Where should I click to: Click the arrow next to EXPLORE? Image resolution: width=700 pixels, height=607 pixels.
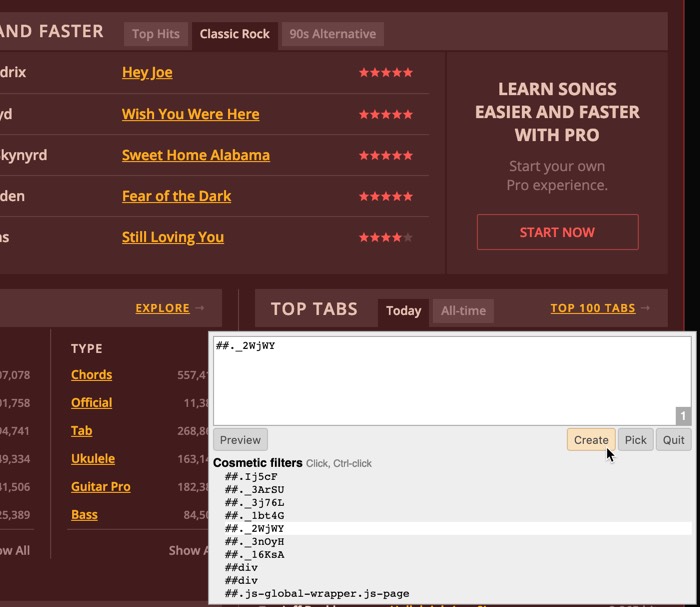click(200, 308)
